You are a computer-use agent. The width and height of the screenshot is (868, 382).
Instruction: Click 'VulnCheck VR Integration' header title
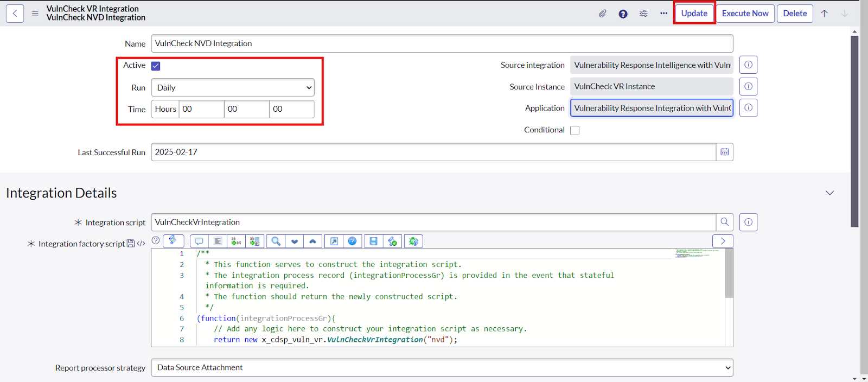click(x=93, y=9)
